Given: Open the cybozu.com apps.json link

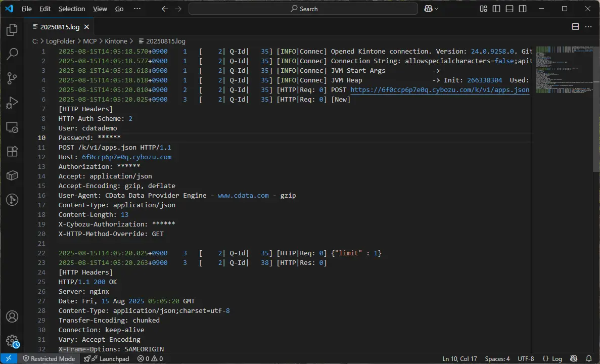Looking at the screenshot, I should [x=439, y=89].
